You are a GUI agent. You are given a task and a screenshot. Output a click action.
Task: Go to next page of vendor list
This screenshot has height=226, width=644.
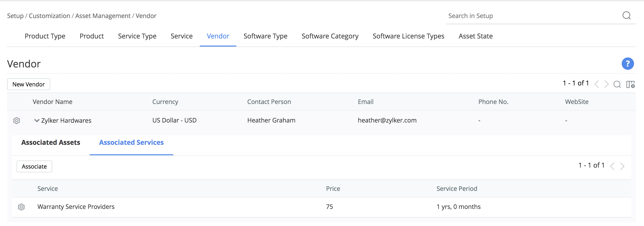tap(607, 84)
